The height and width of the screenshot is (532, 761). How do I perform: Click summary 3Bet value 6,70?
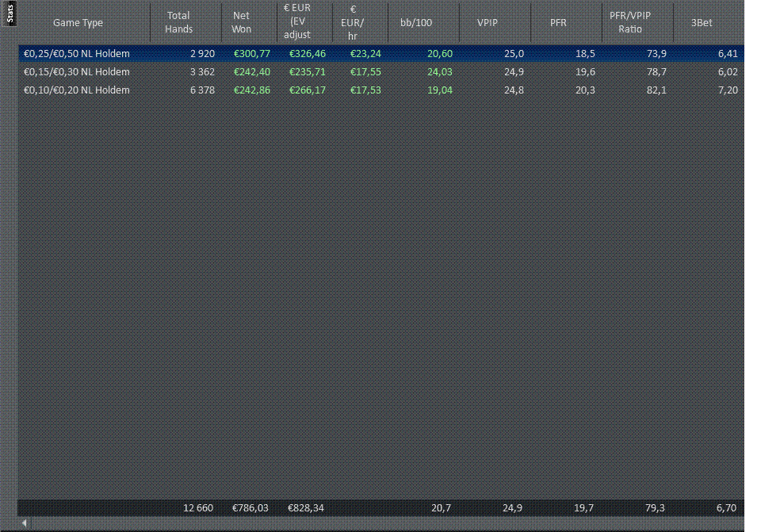[727, 507]
